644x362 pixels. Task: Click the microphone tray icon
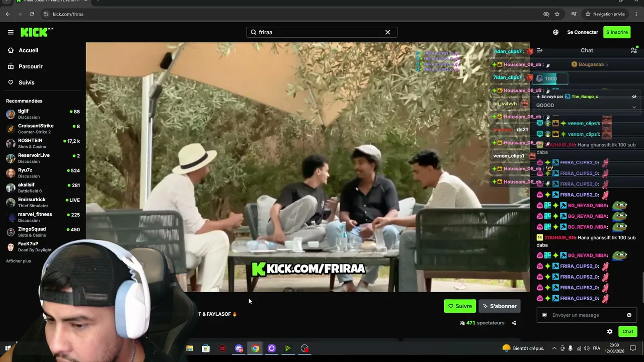tap(571, 348)
